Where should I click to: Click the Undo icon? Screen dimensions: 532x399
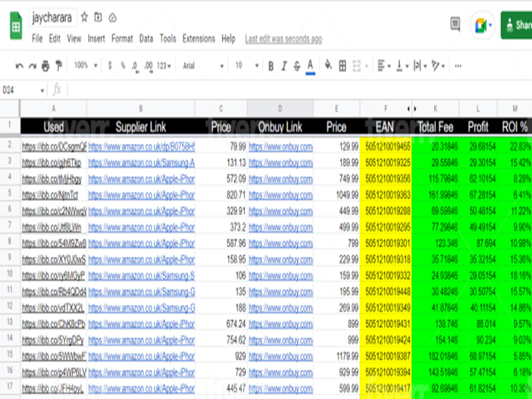pos(19,66)
